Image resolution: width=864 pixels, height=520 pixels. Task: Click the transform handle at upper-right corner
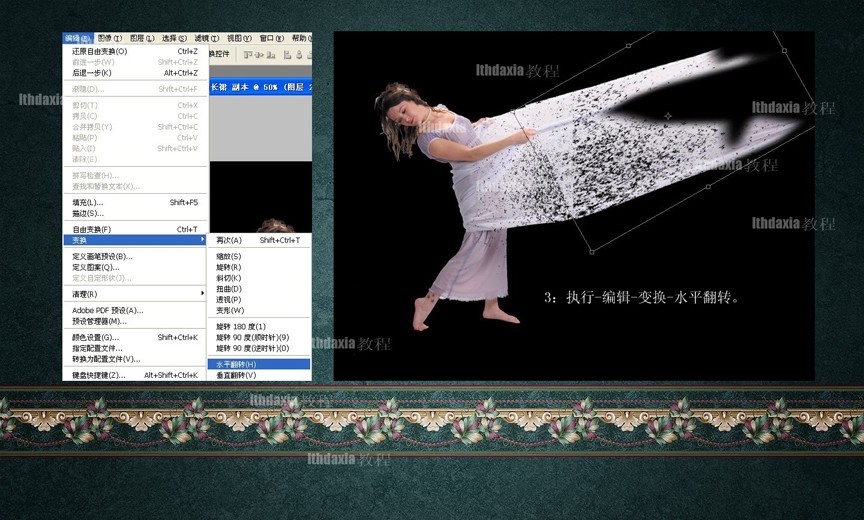pos(784,51)
